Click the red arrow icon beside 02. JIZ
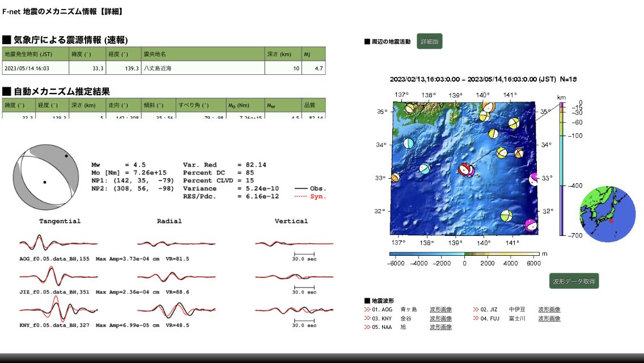Screen dimensions: 644x363 (476, 310)
